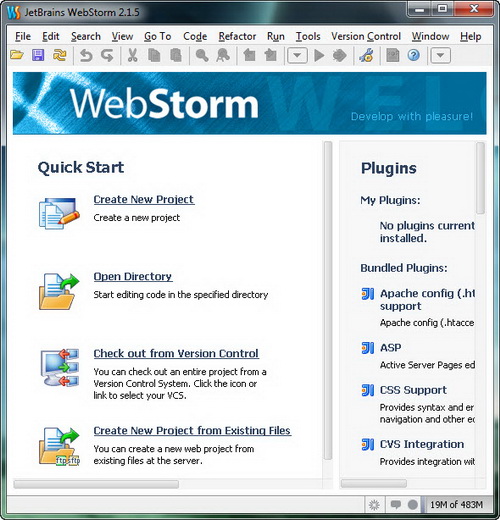
Task: Click the Open Directory link
Action: coord(133,276)
